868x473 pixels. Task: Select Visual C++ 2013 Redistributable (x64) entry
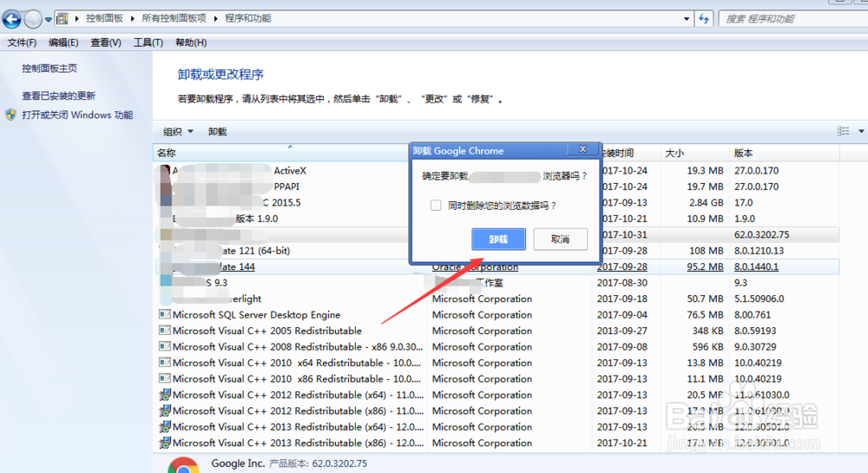click(x=497, y=427)
